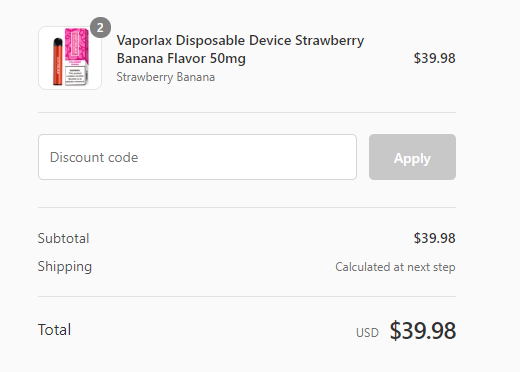Screen dimensions: 520x372
Task: Click the product line price $39.98
Action: (x=434, y=58)
